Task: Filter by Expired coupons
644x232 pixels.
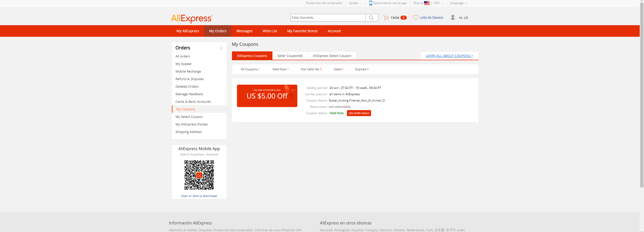Action: coord(362,69)
